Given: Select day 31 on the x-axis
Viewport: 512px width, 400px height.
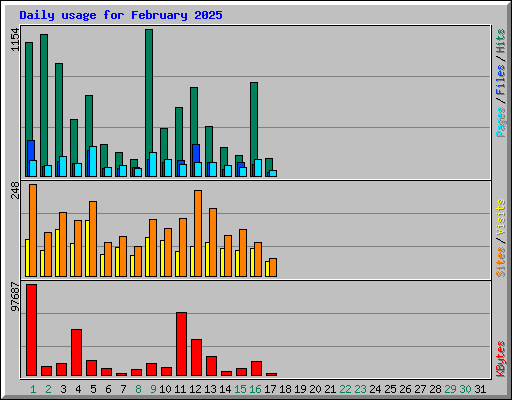Looking at the screenshot, I should [x=480, y=389].
